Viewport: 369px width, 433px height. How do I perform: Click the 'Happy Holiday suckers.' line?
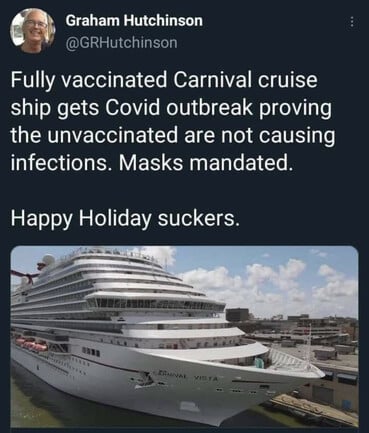[x=125, y=219]
